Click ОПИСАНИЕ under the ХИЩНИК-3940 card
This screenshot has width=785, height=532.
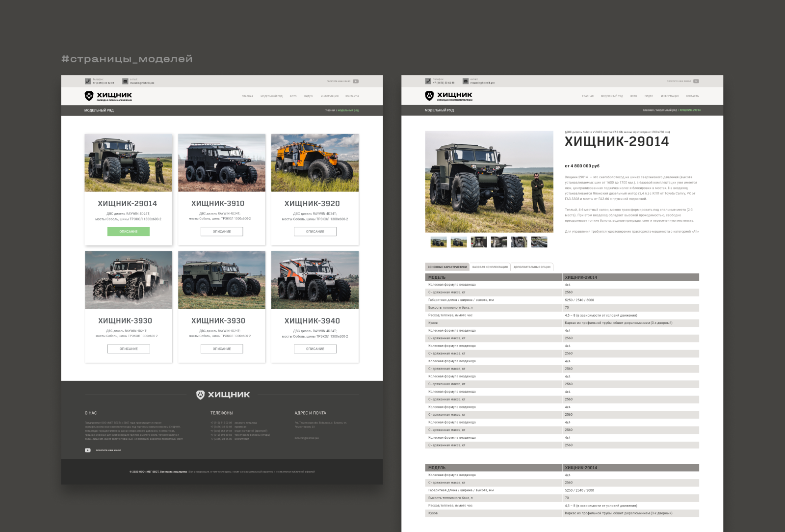(315, 349)
